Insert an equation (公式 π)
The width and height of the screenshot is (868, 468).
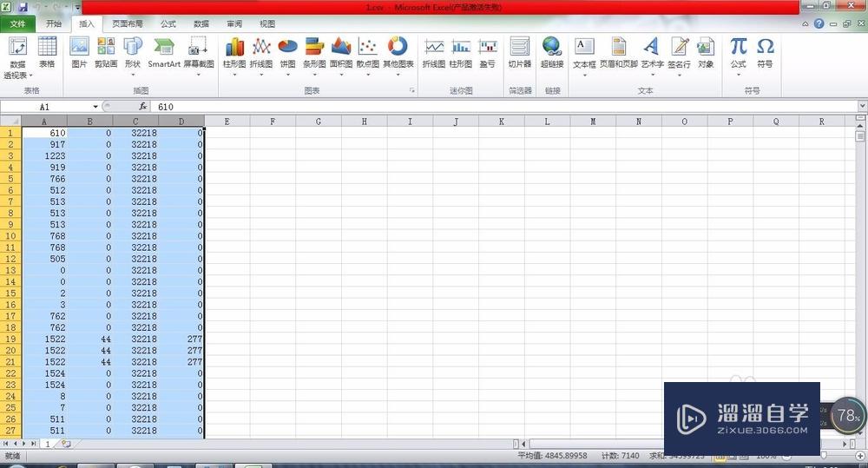739,56
